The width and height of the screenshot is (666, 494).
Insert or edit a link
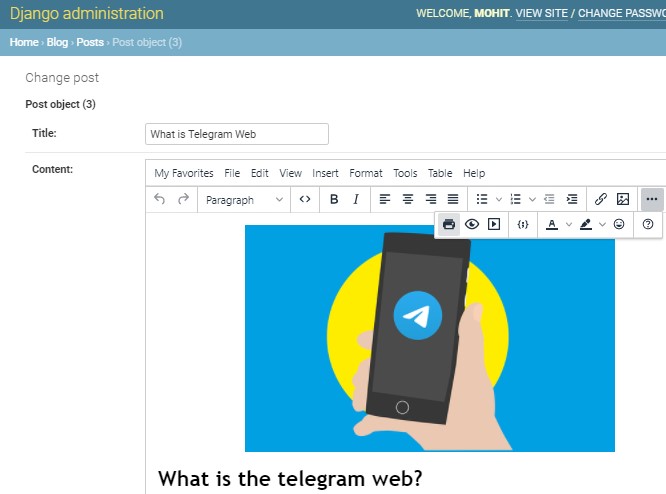601,199
